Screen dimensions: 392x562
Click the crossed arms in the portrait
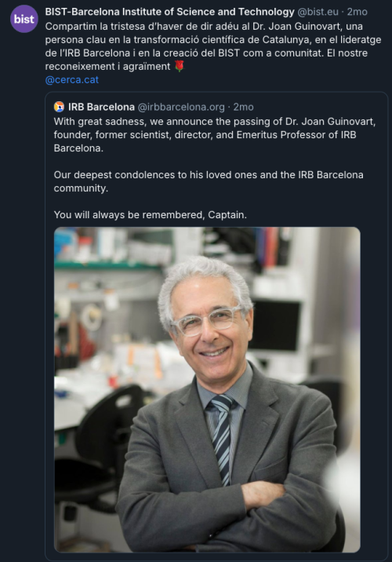click(229, 509)
